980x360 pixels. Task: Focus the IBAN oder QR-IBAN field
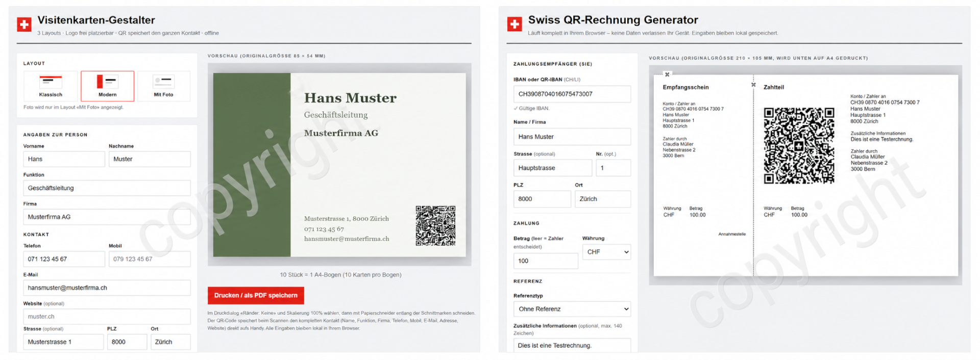(x=572, y=94)
